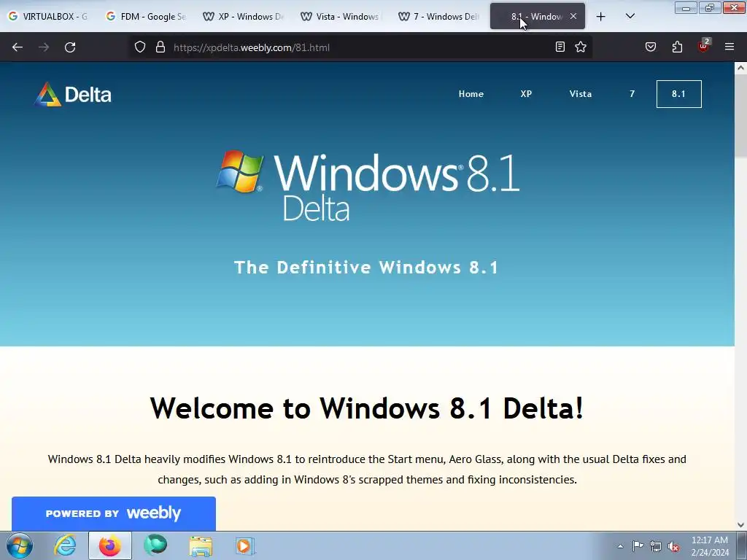Click the Firefox taskbar icon
This screenshot has width=747, height=560.
pyautogui.click(x=110, y=545)
